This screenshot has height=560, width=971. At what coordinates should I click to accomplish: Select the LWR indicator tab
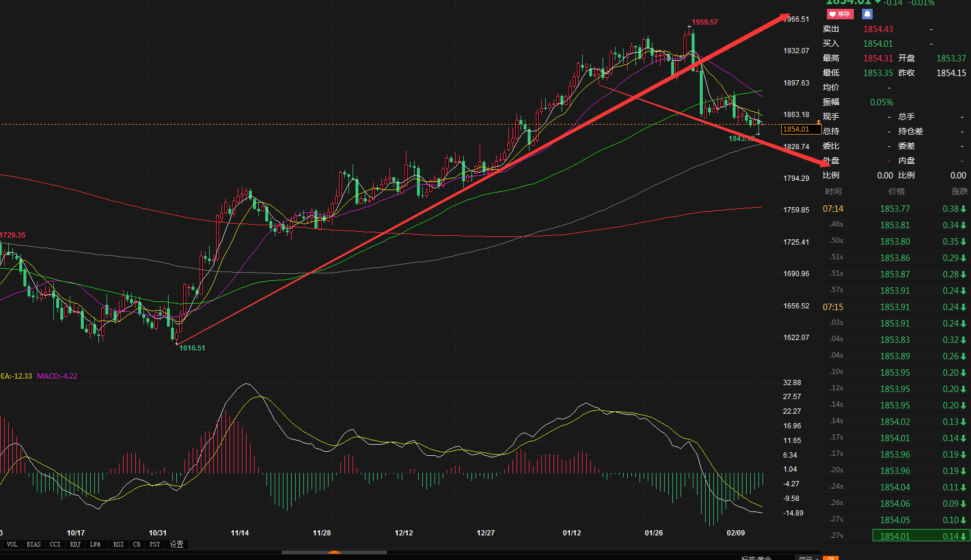tap(95, 544)
